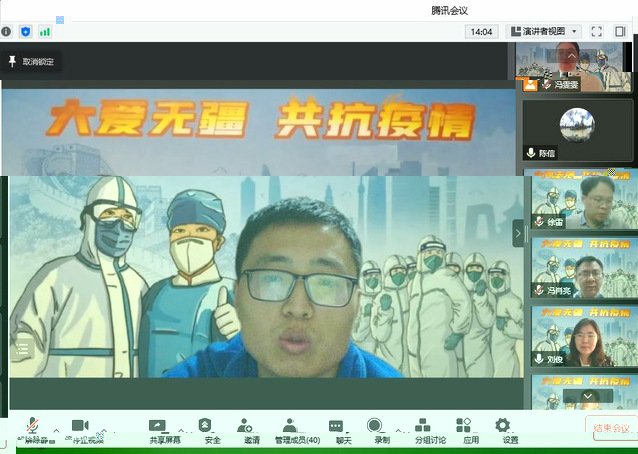Screen dimensions: 638x454
Task: Click the microphone icon next to 刘俊
Action: click(x=539, y=359)
